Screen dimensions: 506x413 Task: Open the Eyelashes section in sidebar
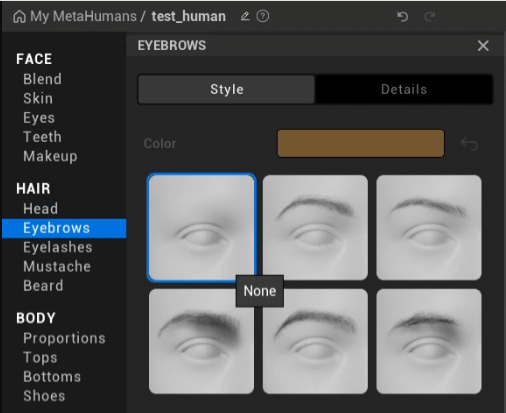[x=58, y=247]
